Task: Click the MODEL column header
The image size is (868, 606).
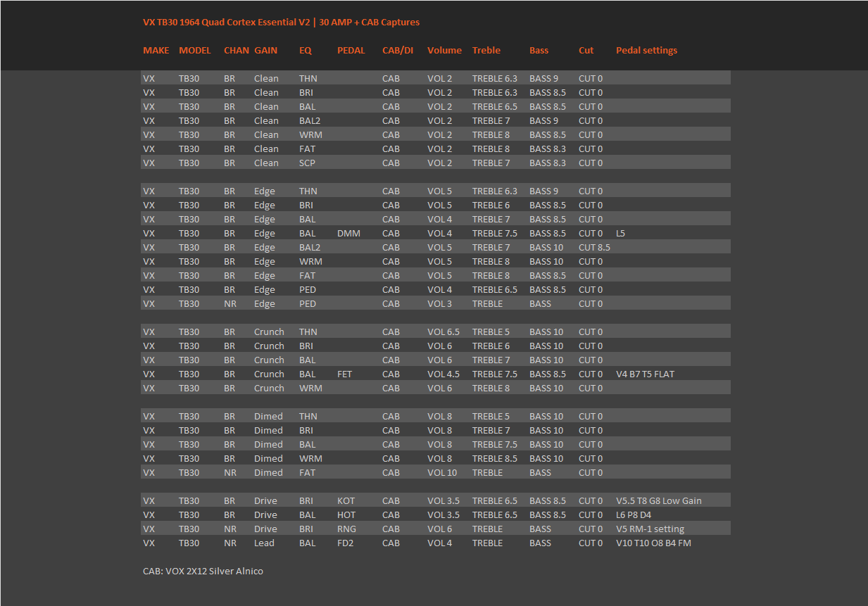Action: tap(195, 51)
